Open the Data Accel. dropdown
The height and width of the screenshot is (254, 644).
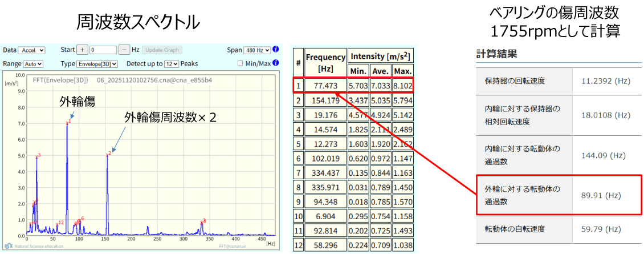click(x=31, y=50)
